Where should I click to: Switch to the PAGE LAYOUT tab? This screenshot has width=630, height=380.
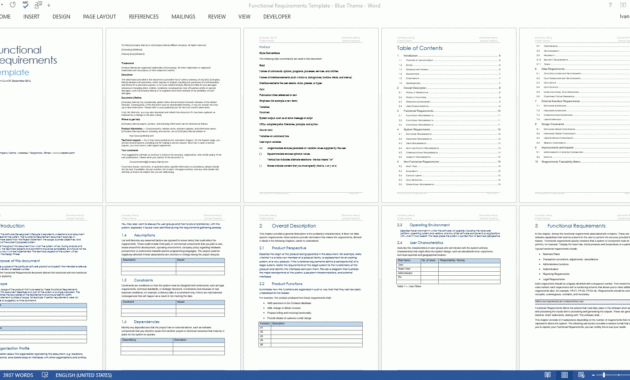[99, 16]
